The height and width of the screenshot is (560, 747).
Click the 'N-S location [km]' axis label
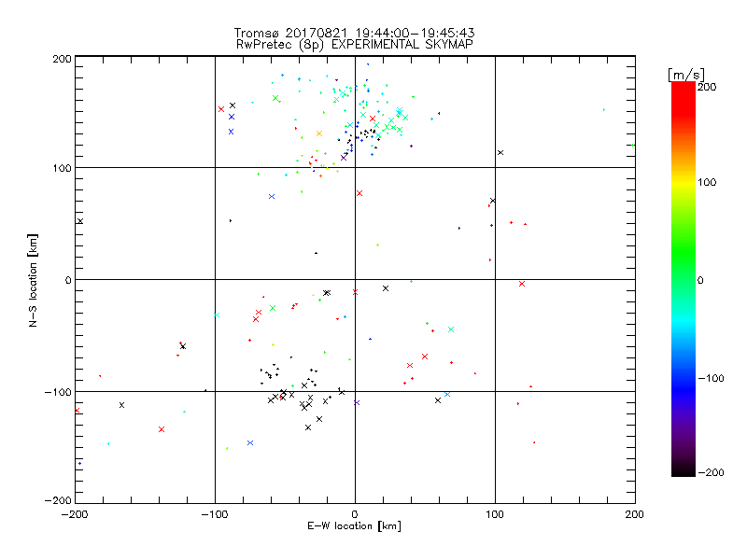33,281
